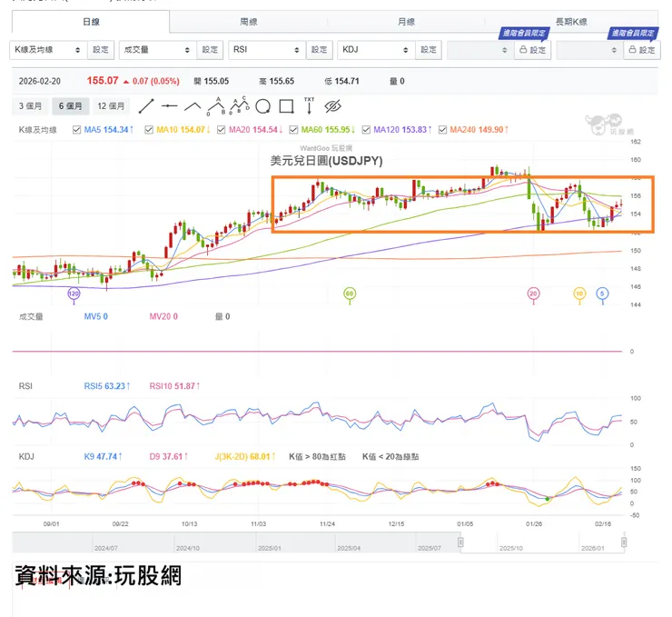Select the A-B-0 wave pattern tool
The image size is (672, 617).
[x=216, y=106]
